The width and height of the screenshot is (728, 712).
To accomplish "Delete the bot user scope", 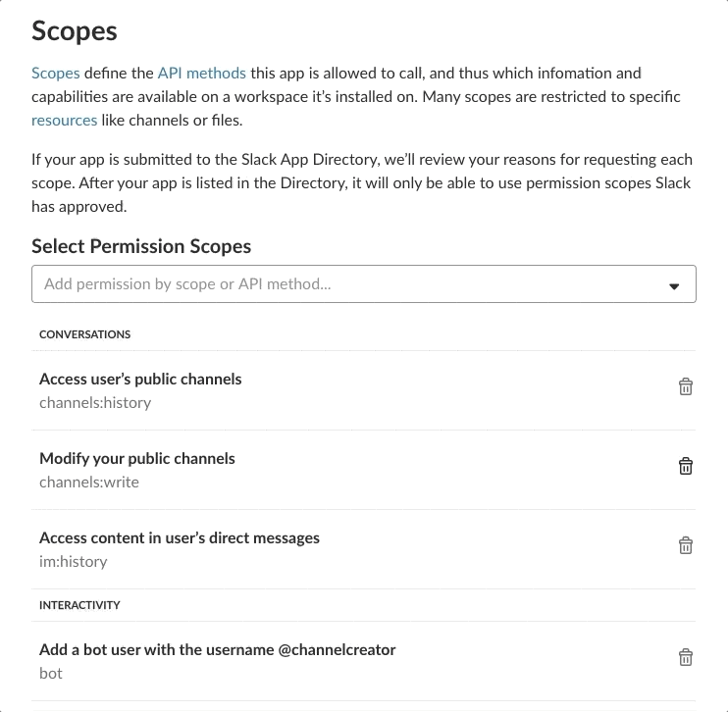I will [686, 657].
